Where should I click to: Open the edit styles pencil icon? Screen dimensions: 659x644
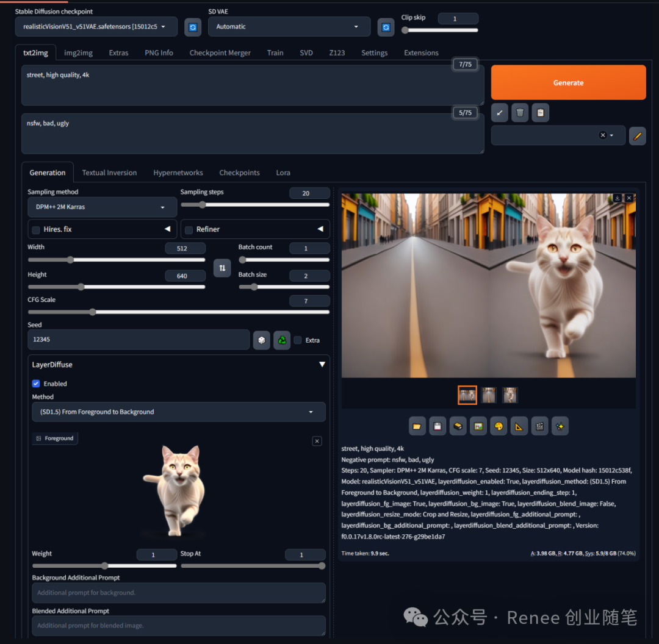point(637,136)
